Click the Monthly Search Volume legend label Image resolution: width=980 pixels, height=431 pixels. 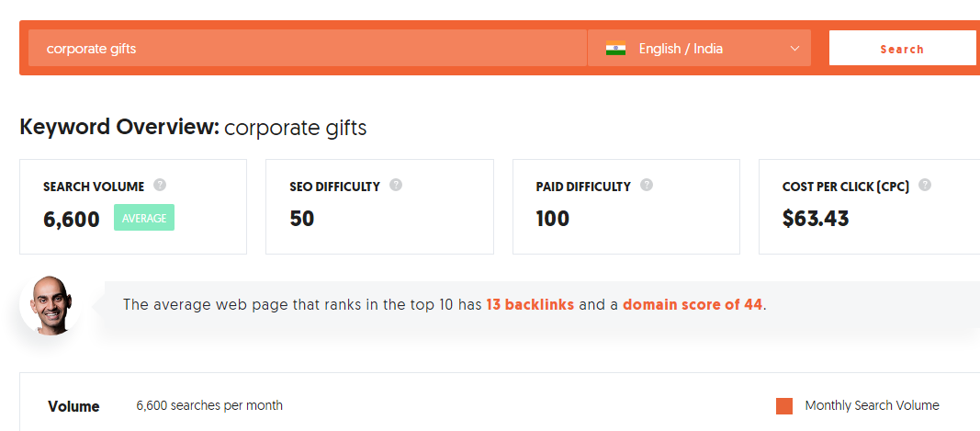click(872, 405)
